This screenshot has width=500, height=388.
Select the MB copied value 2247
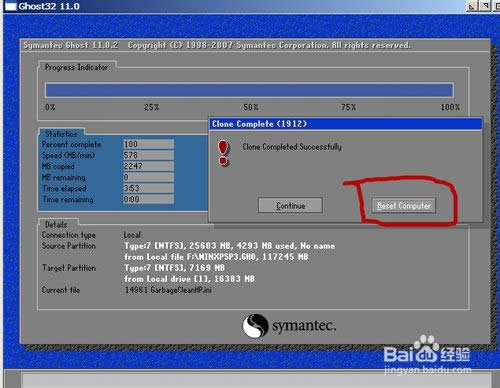[148, 166]
